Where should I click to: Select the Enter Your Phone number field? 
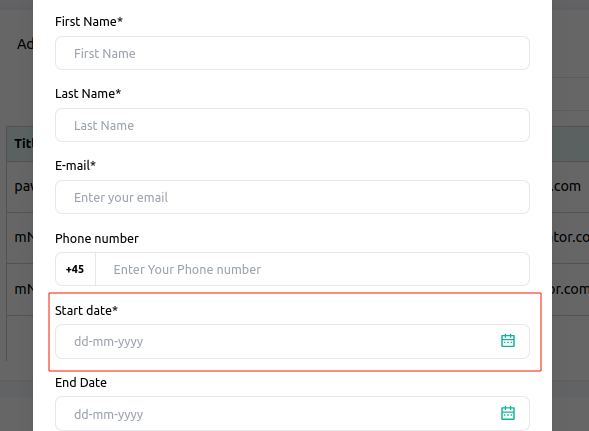click(x=313, y=269)
